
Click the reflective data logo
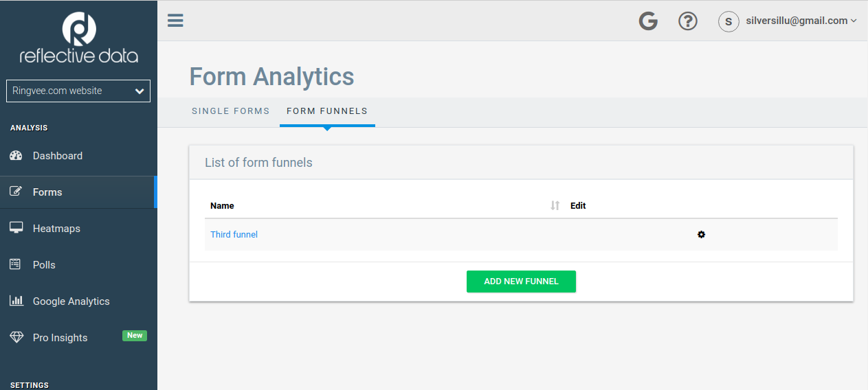[78, 38]
